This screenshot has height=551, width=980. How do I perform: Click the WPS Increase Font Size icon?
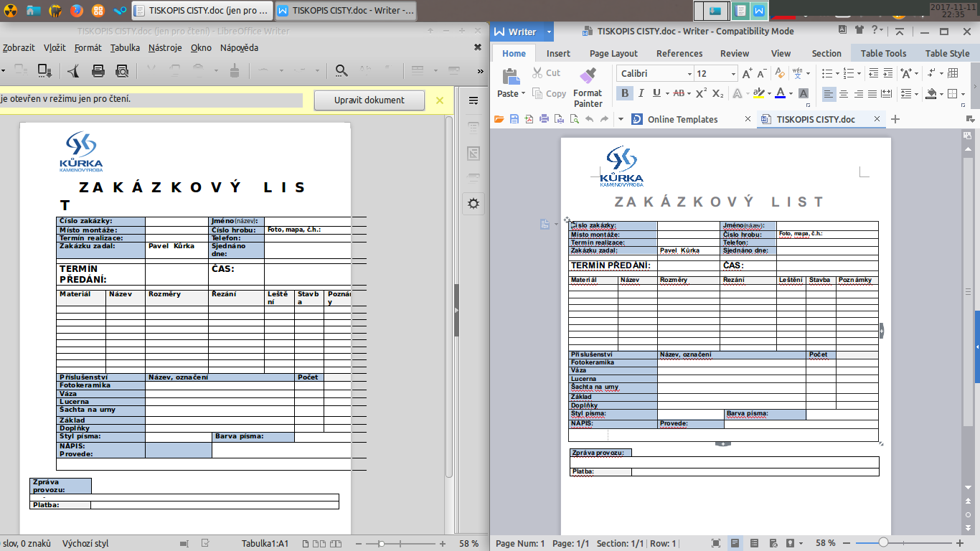pos(747,74)
